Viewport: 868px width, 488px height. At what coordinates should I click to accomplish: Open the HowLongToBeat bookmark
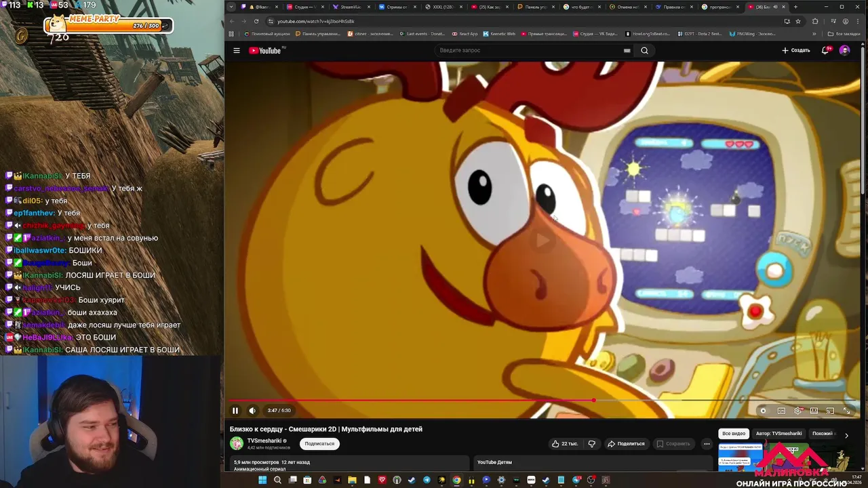click(x=648, y=34)
